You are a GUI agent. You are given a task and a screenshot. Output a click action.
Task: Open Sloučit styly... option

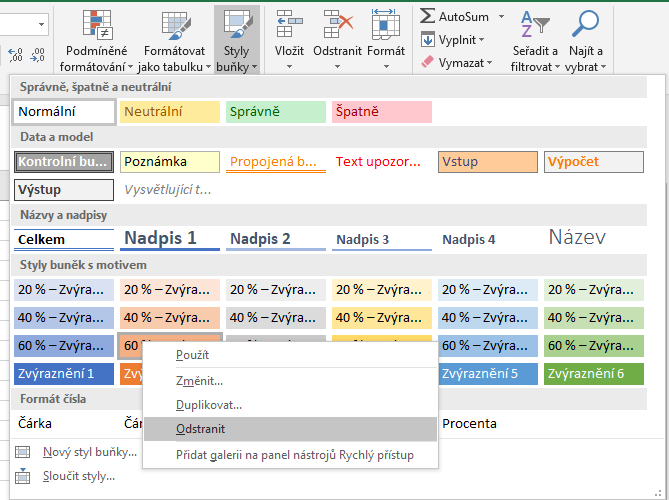[79, 476]
